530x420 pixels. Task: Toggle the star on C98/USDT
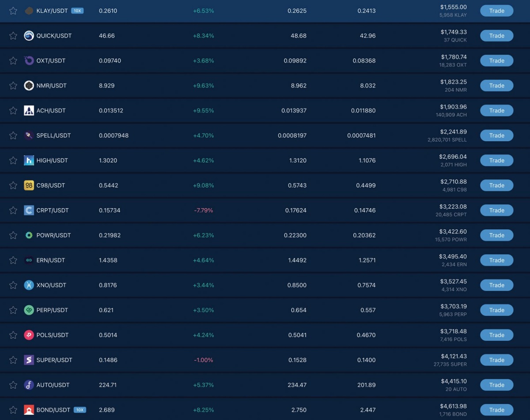click(13, 185)
